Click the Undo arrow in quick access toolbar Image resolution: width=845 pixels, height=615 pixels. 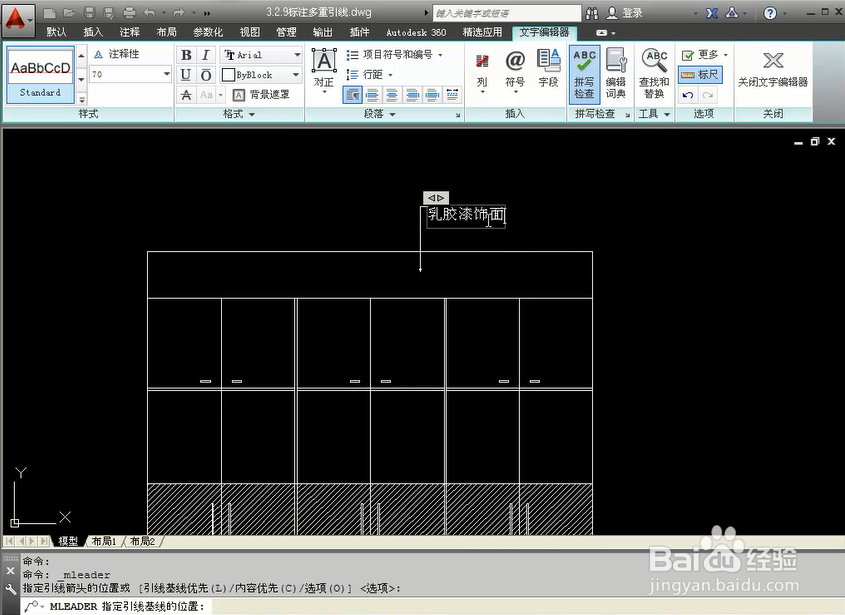click(x=149, y=12)
